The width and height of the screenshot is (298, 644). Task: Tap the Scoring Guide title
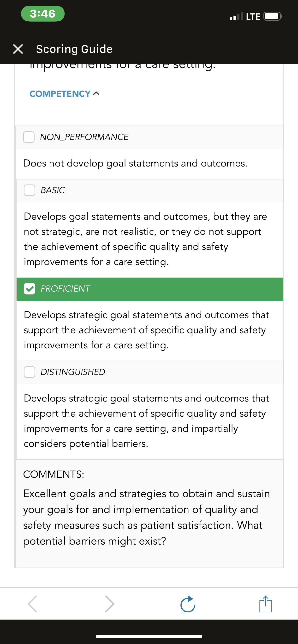coord(74,49)
